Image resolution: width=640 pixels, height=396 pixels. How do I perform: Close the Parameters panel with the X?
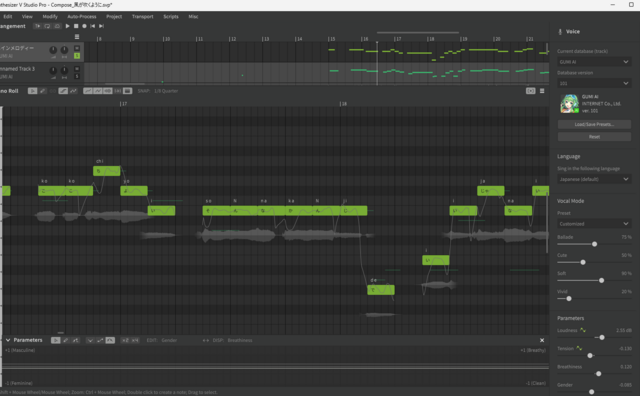542,340
